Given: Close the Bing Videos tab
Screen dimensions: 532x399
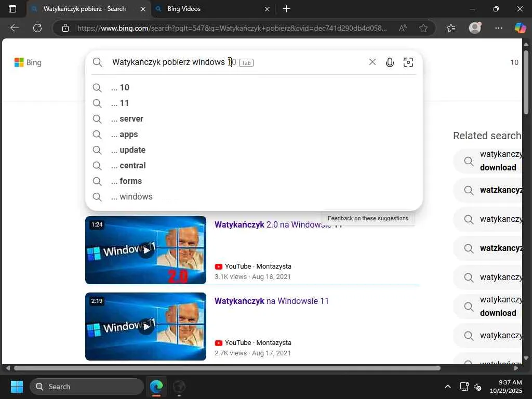Looking at the screenshot, I should pyautogui.click(x=267, y=9).
